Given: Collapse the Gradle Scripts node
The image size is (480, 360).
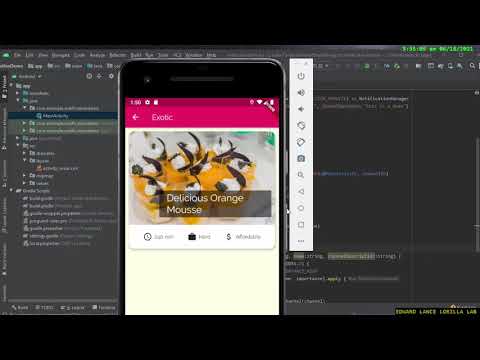Looking at the screenshot, I should pos(12,191).
